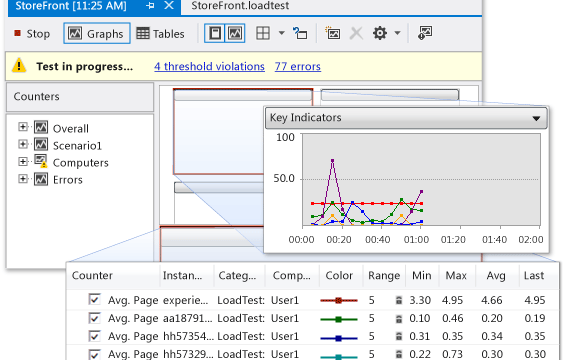Click the Overall graph icon
This screenshot has height=360, width=564.
pyautogui.click(x=41, y=127)
